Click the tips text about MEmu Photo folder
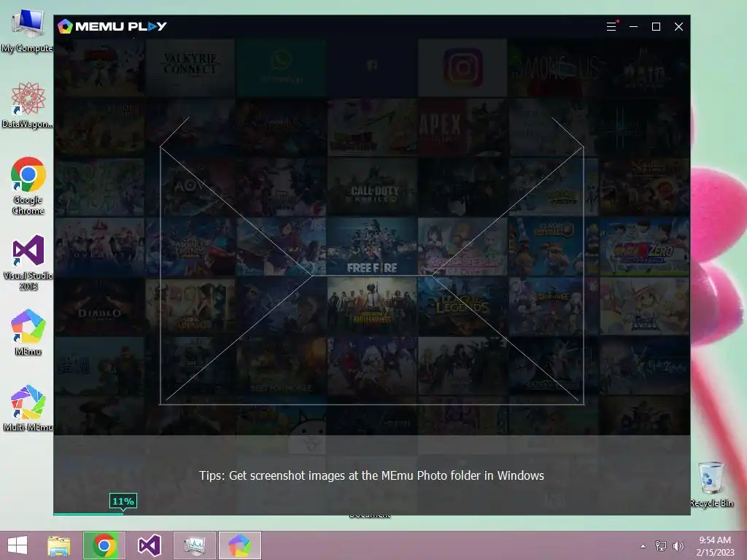The height and width of the screenshot is (560, 747). click(x=371, y=475)
